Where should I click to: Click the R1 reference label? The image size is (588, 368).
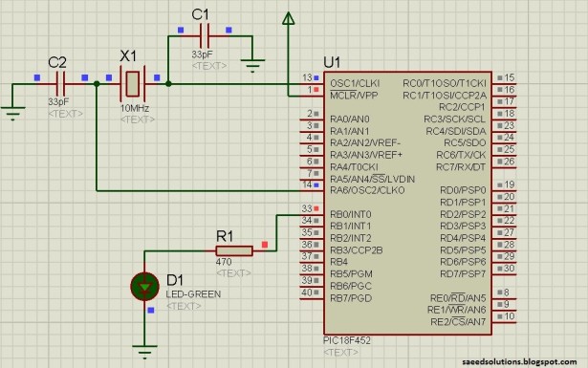coord(225,236)
